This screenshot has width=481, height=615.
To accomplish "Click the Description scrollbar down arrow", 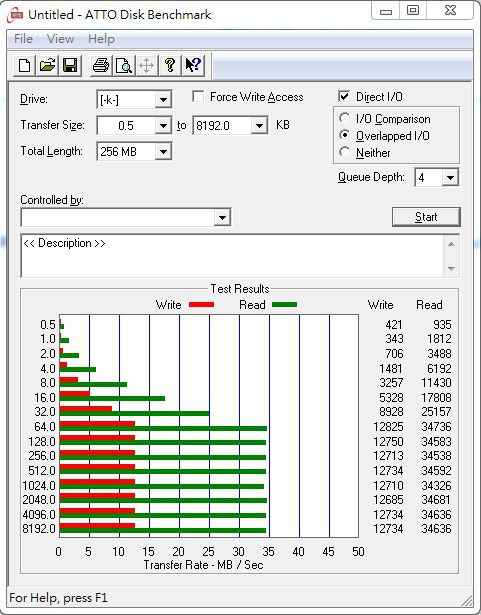I will (451, 269).
